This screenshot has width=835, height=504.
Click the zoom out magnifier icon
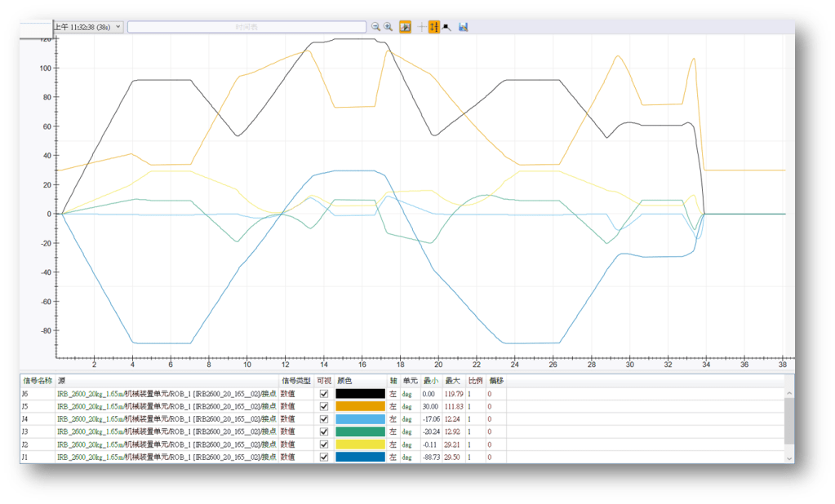[375, 27]
